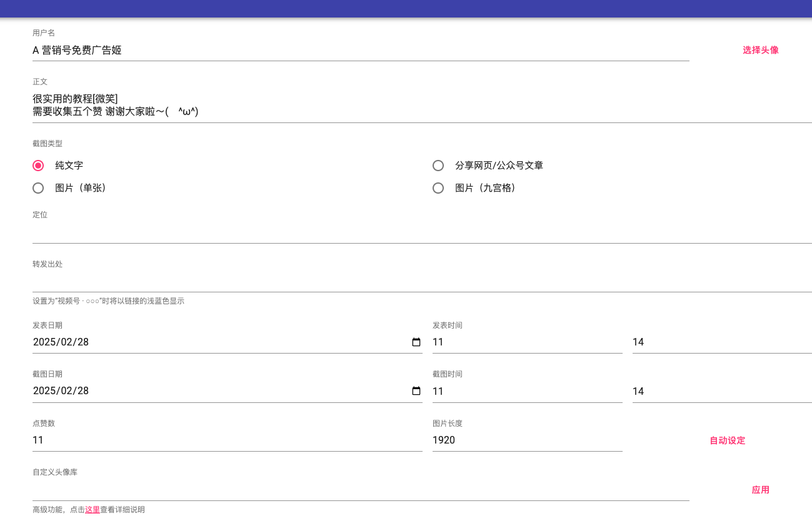Viewport: 812px width, 521px height.
Task: Click into the 正文 text area
Action: point(421,105)
